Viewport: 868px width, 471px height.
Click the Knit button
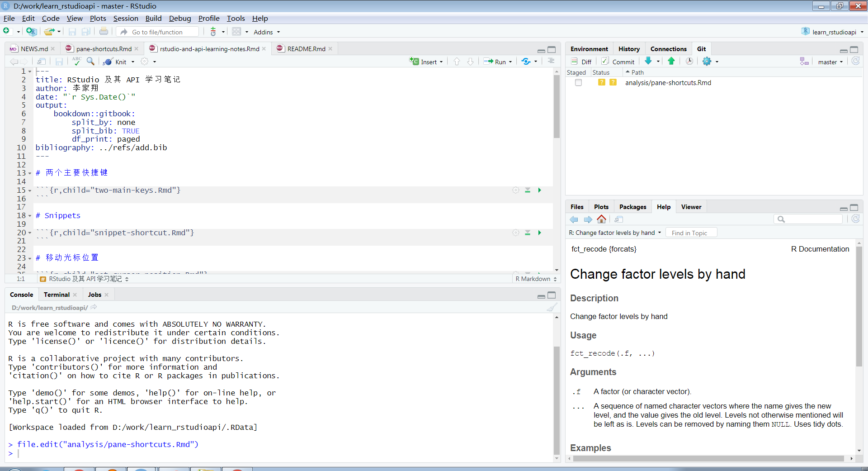point(115,62)
